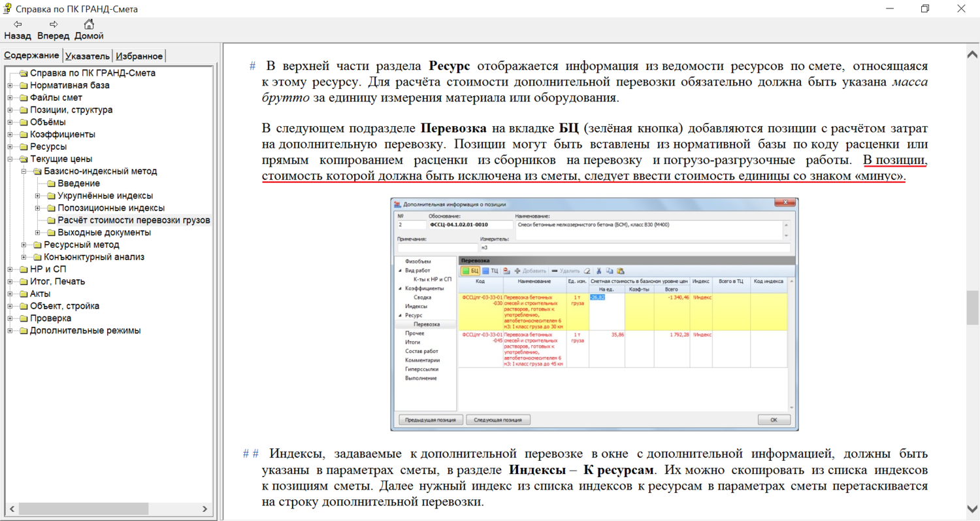Expand the Укрупнённые индексы node
980x521 pixels.
pos(37,196)
